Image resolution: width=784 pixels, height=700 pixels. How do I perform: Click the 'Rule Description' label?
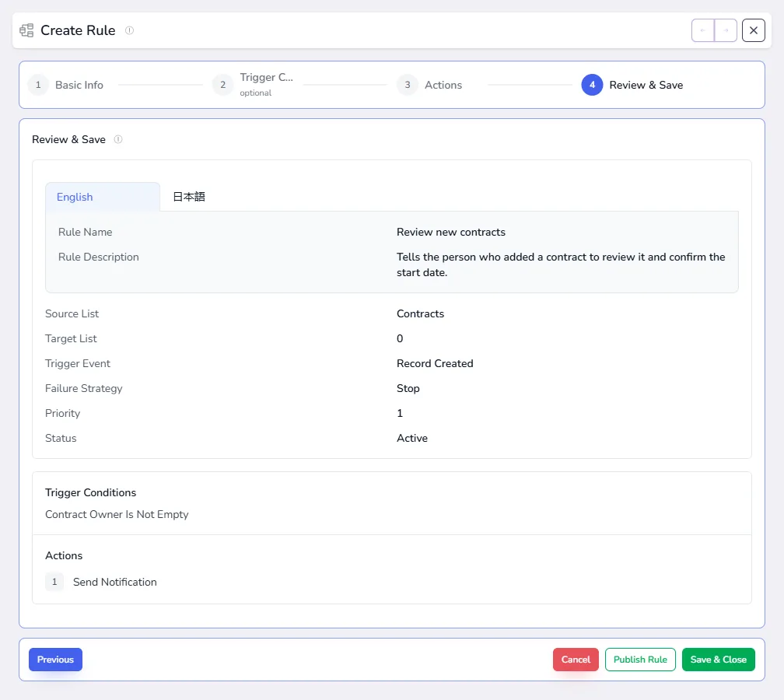pos(99,257)
